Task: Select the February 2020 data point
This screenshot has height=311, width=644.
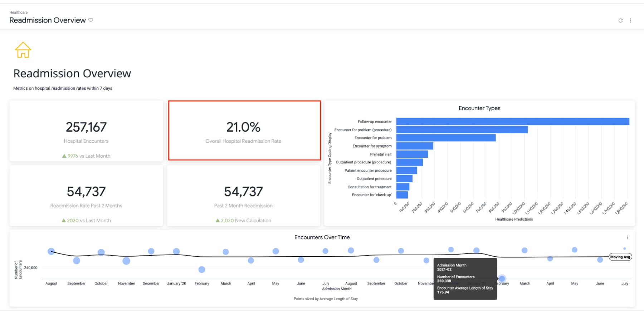Action: click(x=202, y=270)
